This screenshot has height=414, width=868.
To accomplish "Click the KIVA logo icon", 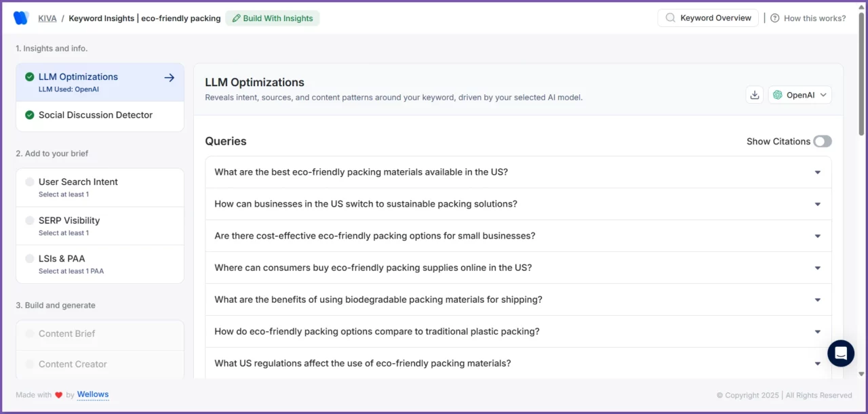I will [x=20, y=18].
